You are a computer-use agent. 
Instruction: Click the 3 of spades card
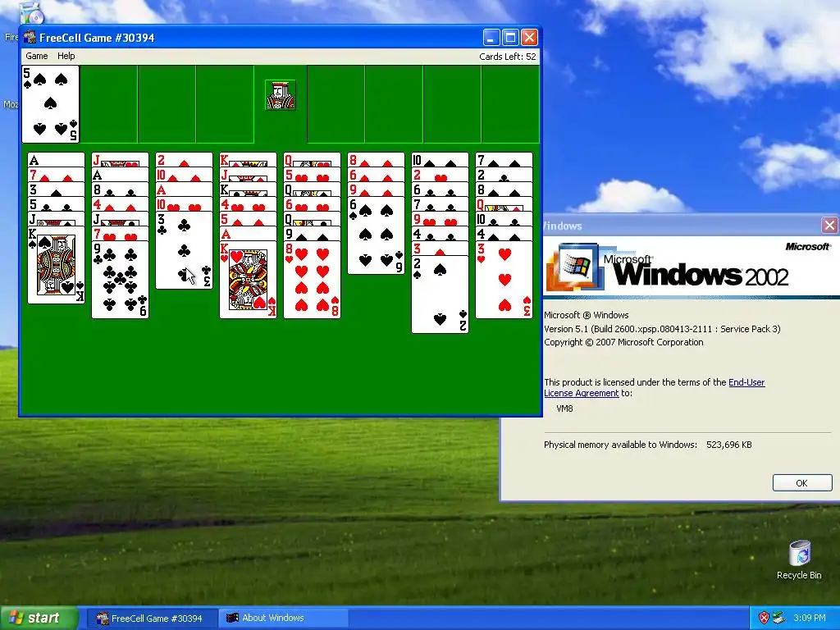(57, 189)
